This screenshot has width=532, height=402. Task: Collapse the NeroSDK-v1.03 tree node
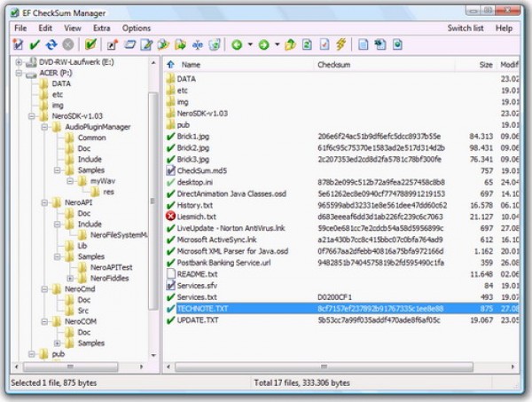click(32, 116)
